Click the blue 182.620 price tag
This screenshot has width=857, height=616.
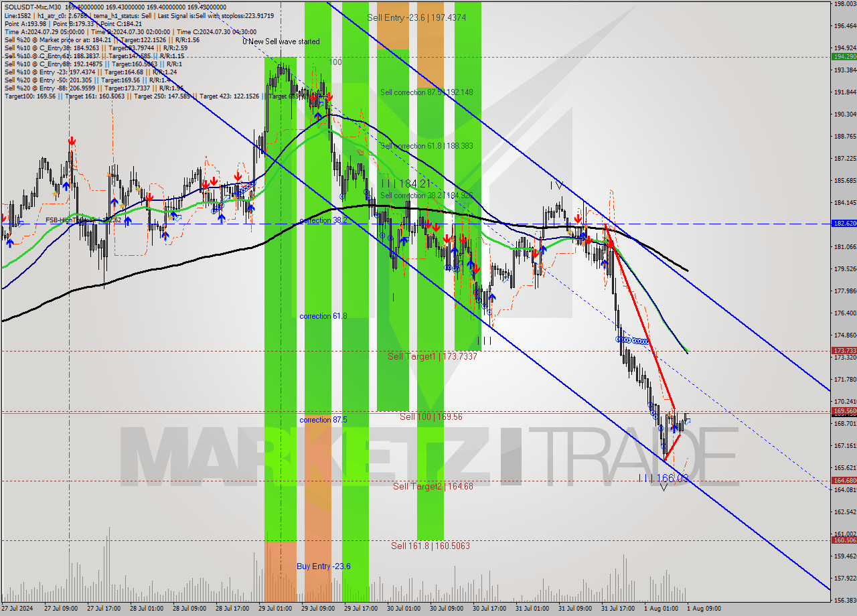click(x=844, y=224)
